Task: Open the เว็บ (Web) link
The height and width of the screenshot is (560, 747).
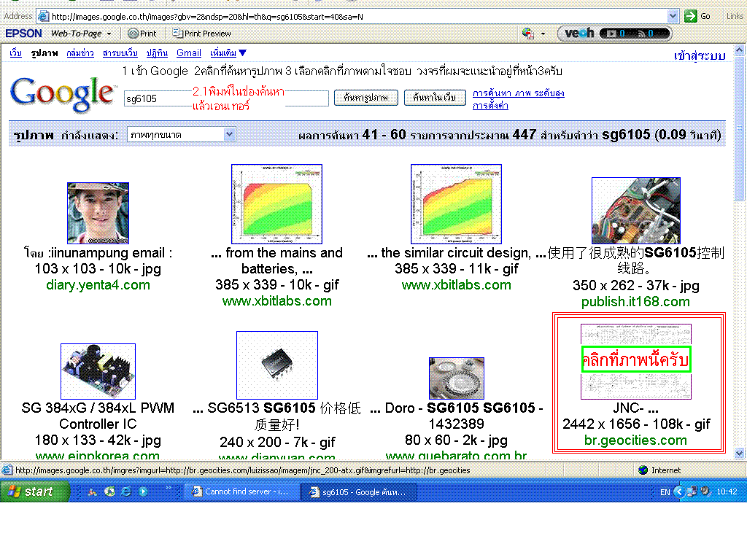Action: 16,52
